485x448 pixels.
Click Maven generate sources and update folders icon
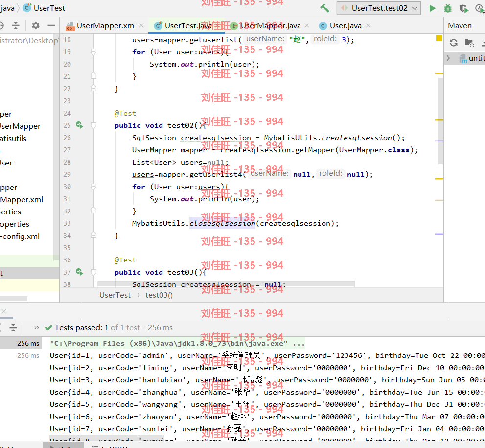[469, 43]
